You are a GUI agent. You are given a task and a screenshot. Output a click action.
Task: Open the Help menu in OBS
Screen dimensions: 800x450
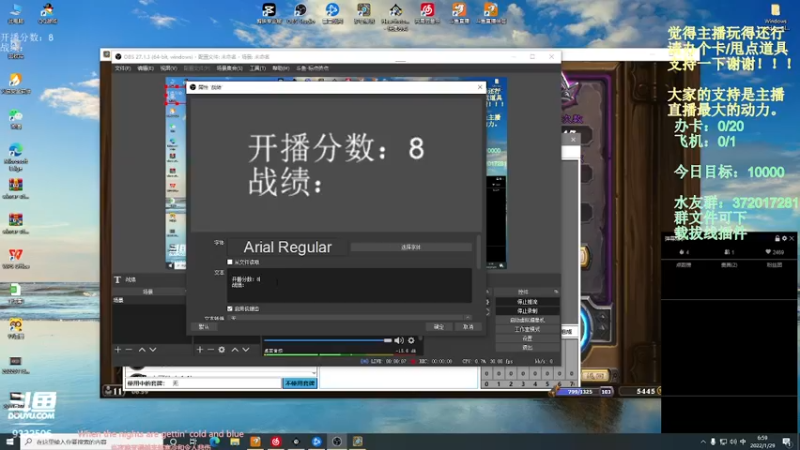coord(281,68)
